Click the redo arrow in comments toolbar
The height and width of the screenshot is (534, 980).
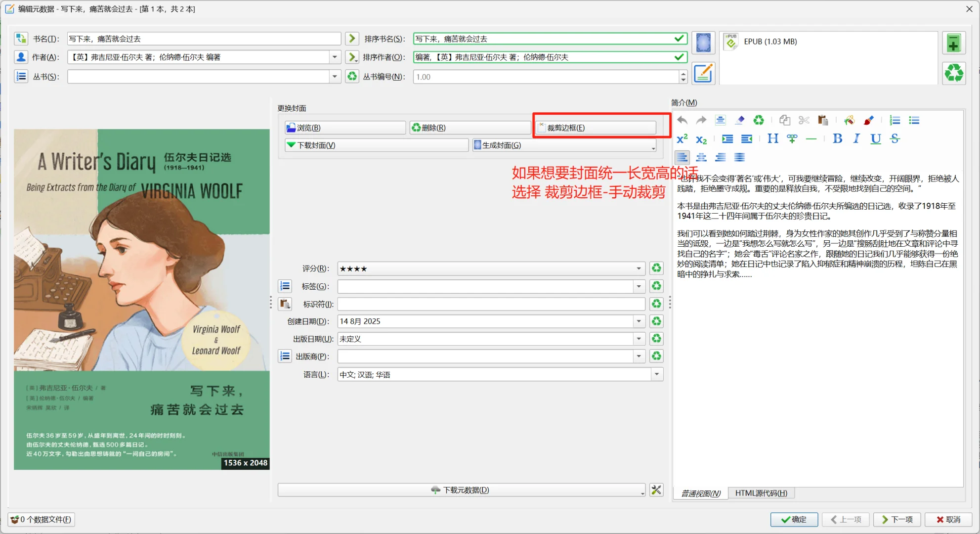point(701,120)
